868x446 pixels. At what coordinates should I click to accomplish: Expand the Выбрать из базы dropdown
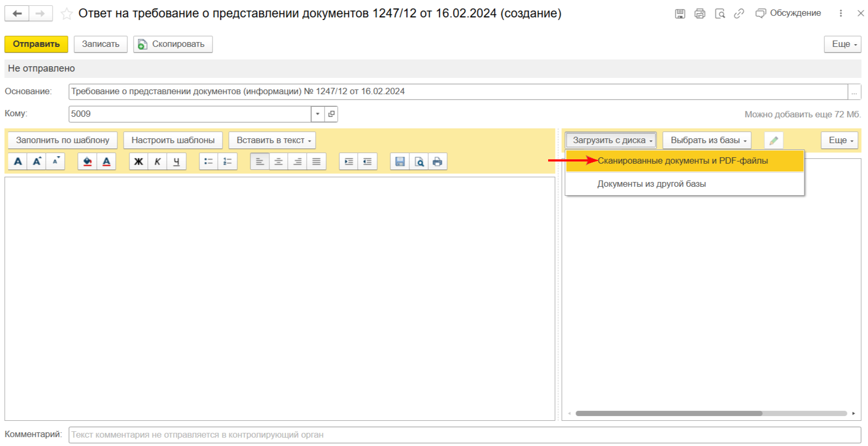pyautogui.click(x=707, y=140)
